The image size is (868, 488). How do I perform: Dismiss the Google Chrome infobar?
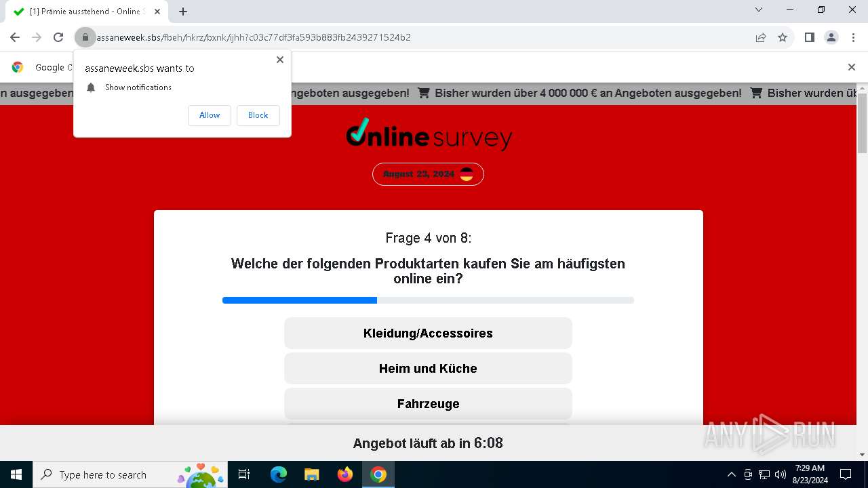click(x=852, y=67)
